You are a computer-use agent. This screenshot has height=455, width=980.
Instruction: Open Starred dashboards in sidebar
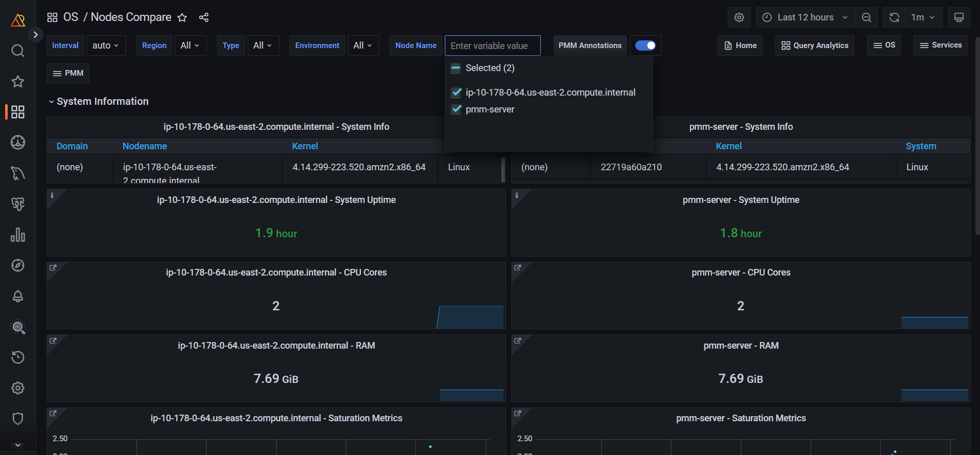click(x=18, y=81)
